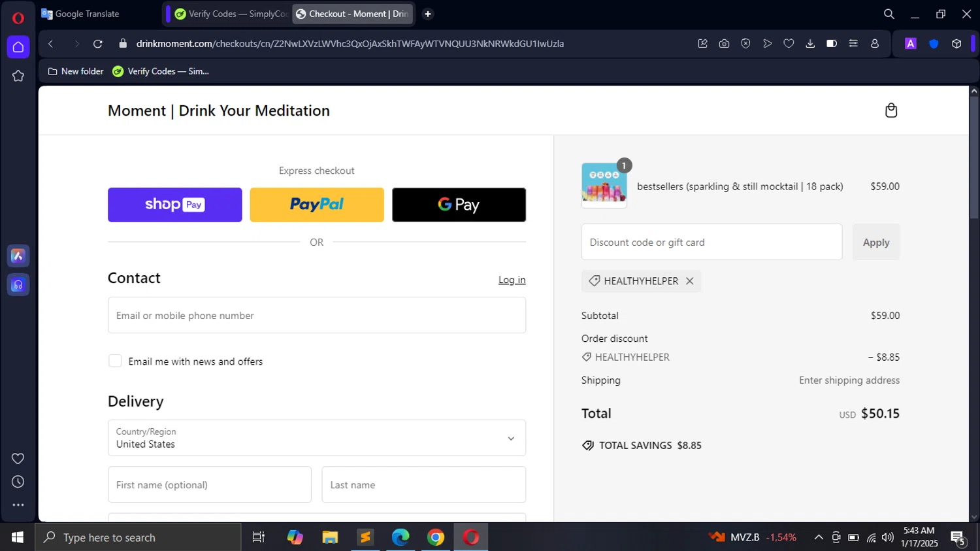The image size is (980, 551).
Task: Open the sidebar pinboards heart icon
Action: coord(18,459)
